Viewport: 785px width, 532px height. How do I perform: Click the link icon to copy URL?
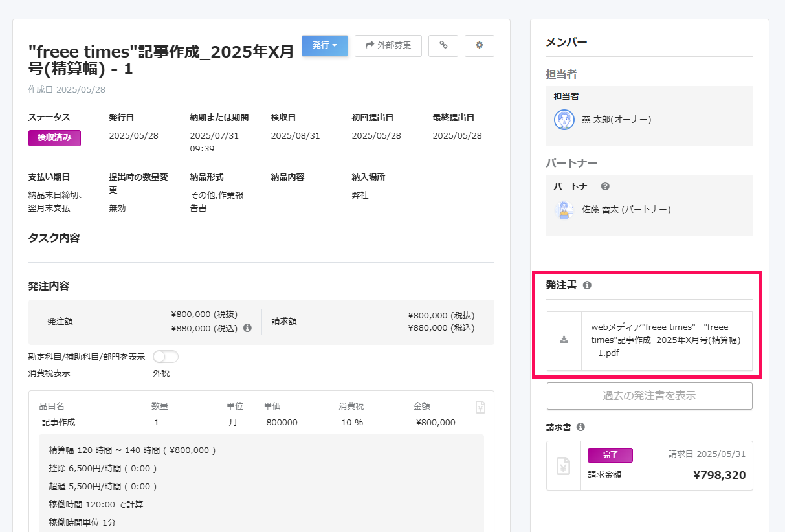(443, 45)
